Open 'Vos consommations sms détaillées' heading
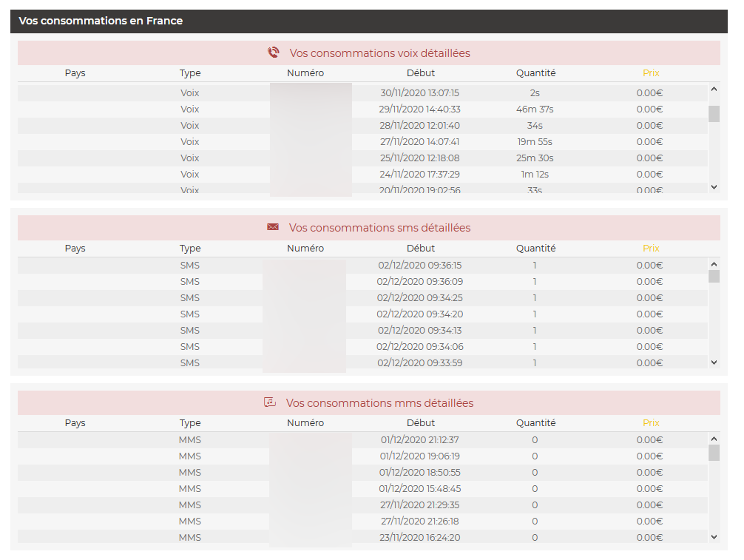The width and height of the screenshot is (744, 560). pyautogui.click(x=379, y=228)
